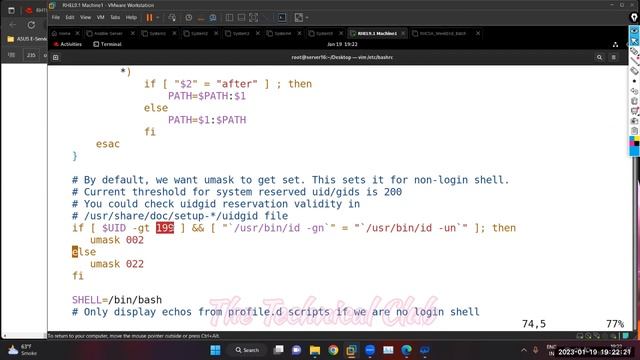The height and width of the screenshot is (360, 640).
Task: Select the red pen annotation tool
Action: tap(634, 61)
